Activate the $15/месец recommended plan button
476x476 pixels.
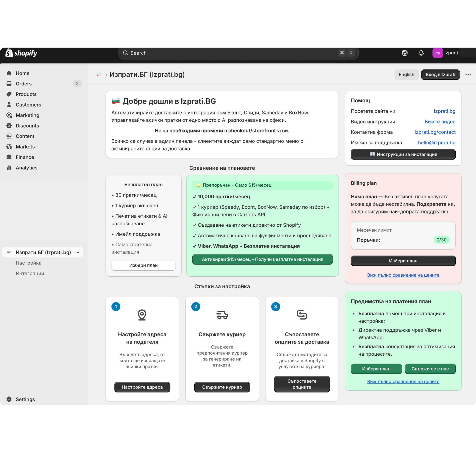pyautogui.click(x=262, y=259)
